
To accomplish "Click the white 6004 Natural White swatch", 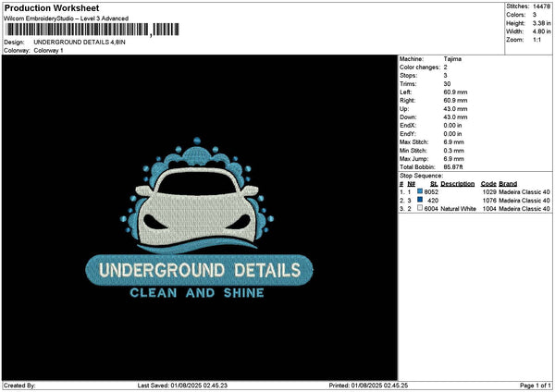I will pos(421,209).
